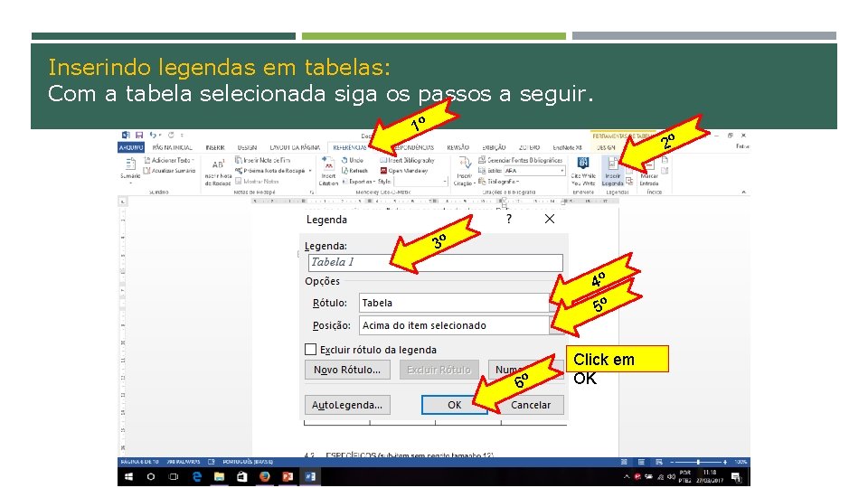
Task: Click the Legenda text field with Tabela 1
Action: [435, 262]
